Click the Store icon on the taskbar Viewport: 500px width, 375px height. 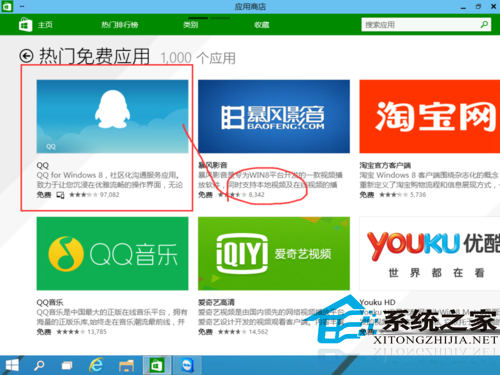pyautogui.click(x=156, y=365)
